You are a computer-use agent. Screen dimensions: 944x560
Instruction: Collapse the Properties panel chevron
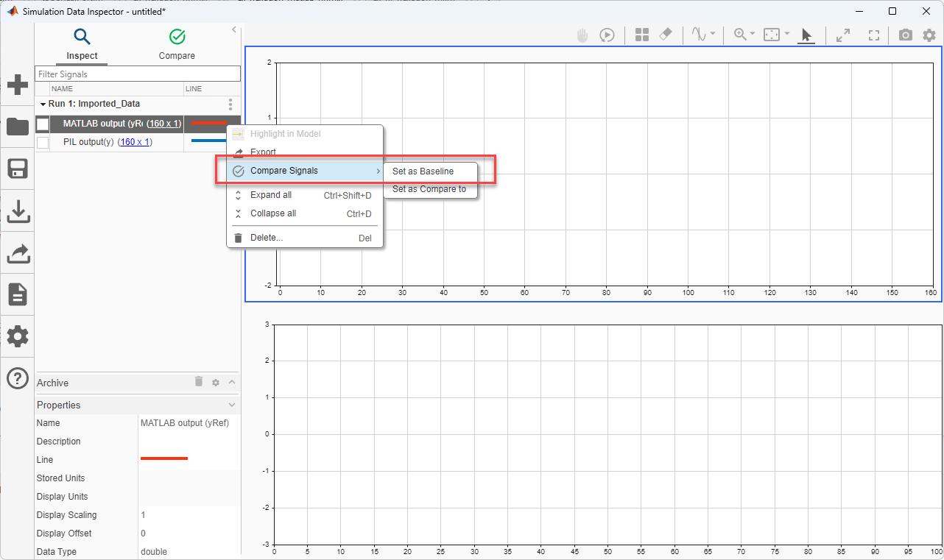pyautogui.click(x=232, y=405)
